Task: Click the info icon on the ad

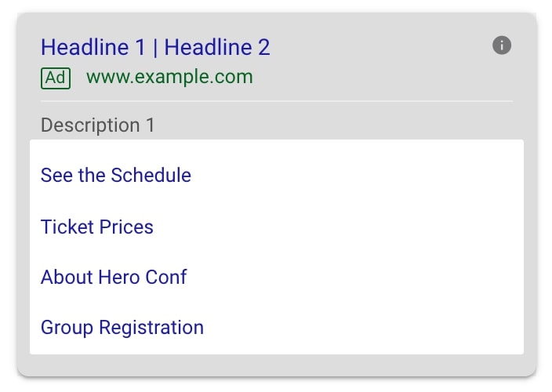Action: (502, 45)
